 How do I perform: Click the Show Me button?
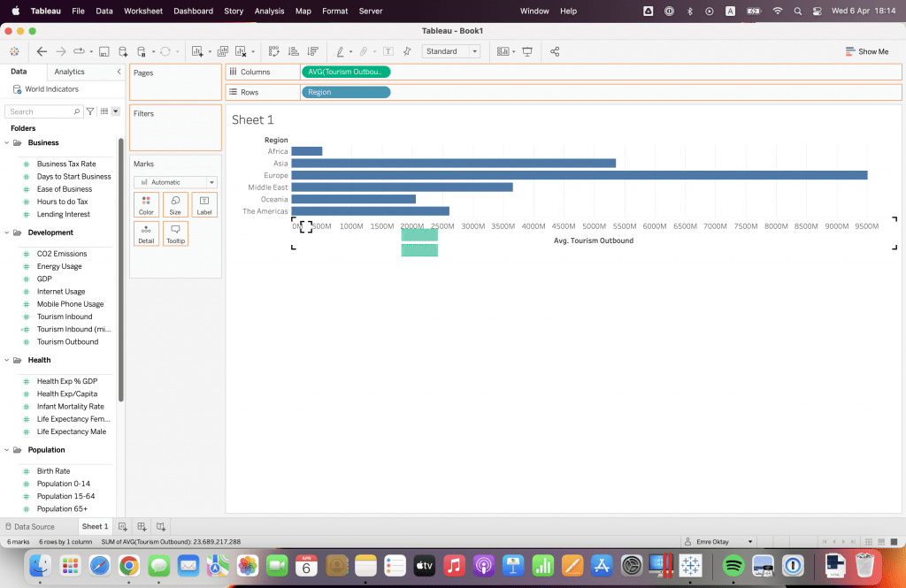866,51
